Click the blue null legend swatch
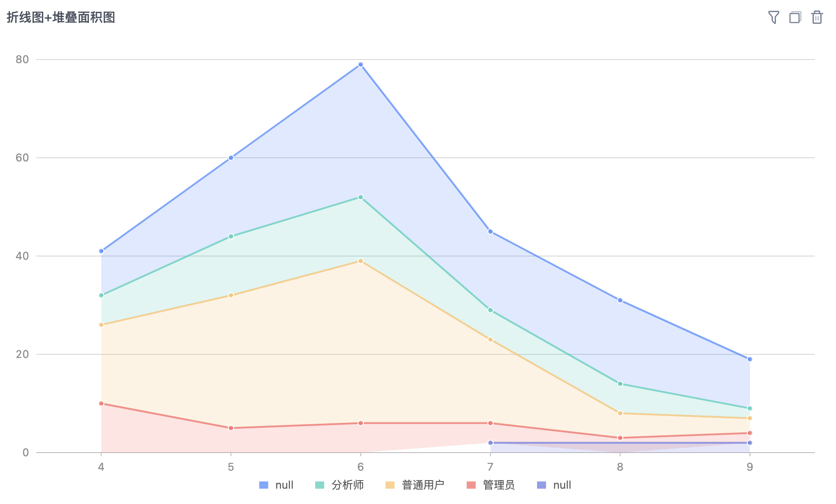 tap(264, 485)
